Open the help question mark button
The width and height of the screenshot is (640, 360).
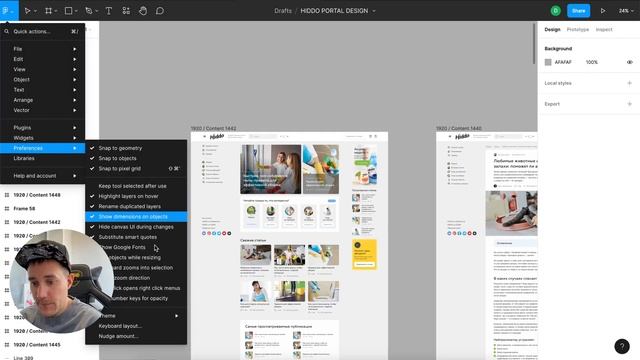622,346
